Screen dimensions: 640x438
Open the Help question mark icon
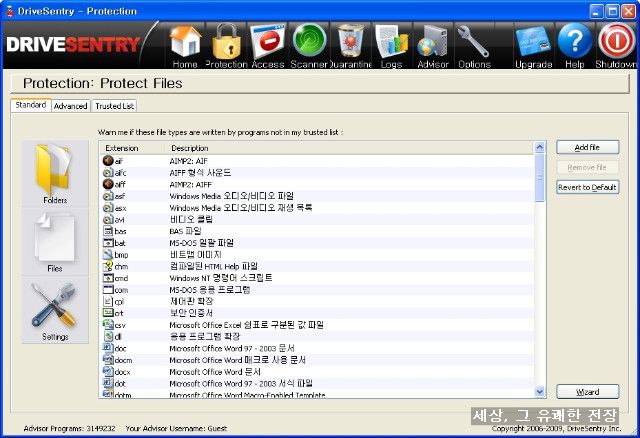click(x=575, y=46)
